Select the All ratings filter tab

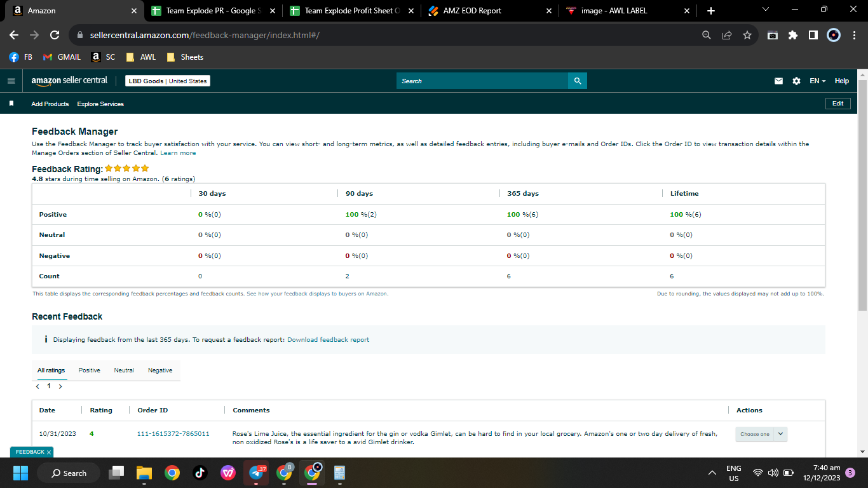51,370
